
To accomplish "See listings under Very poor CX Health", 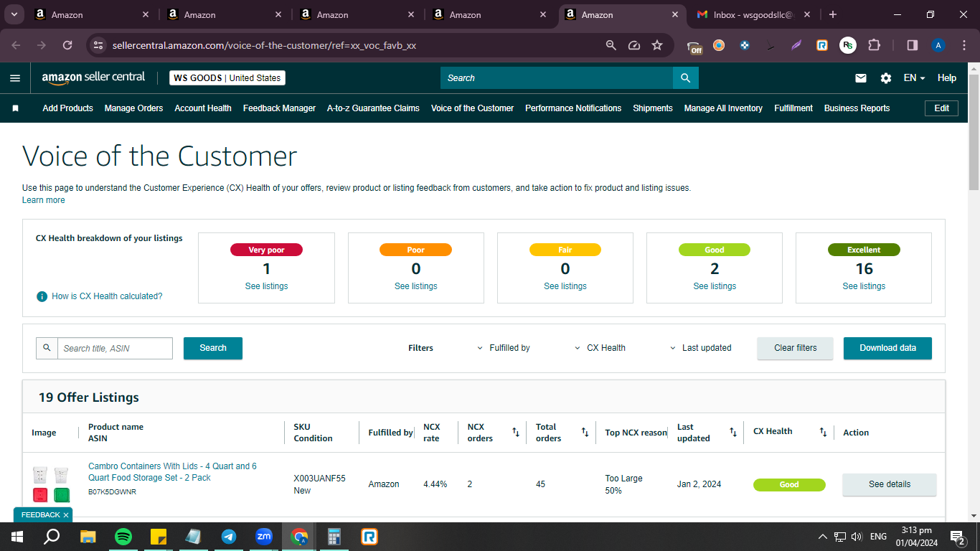I will [267, 286].
